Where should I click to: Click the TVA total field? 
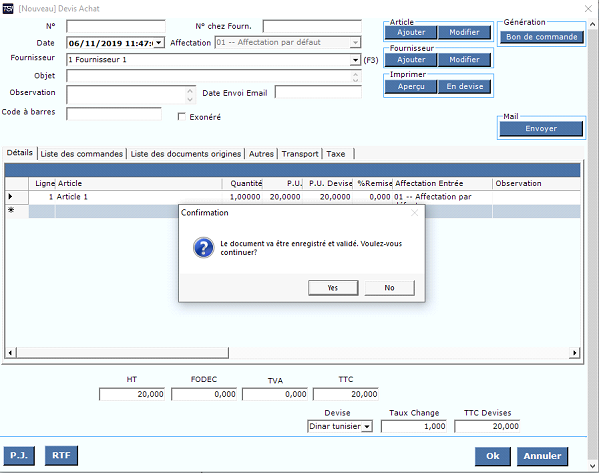point(275,394)
